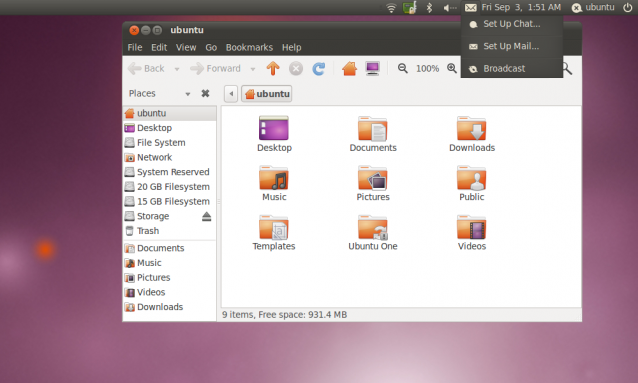This screenshot has width=638, height=383.
Task: Select Set Up Mail… menu entry
Action: (x=512, y=46)
